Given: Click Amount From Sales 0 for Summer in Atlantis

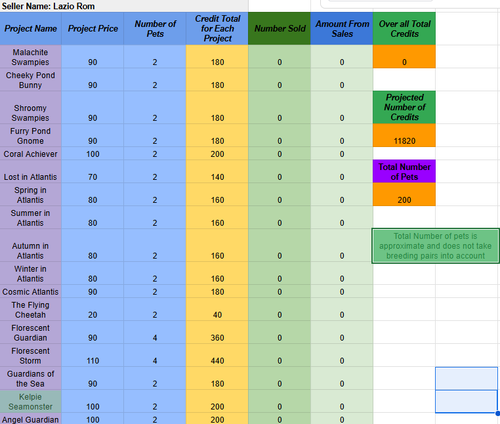Looking at the screenshot, I should click(342, 217).
